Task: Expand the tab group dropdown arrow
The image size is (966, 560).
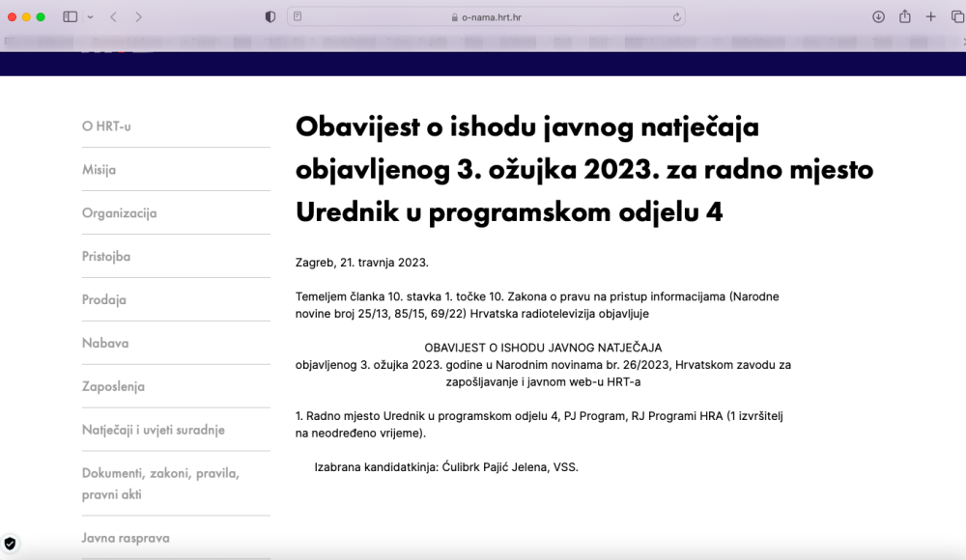Action: pyautogui.click(x=91, y=17)
